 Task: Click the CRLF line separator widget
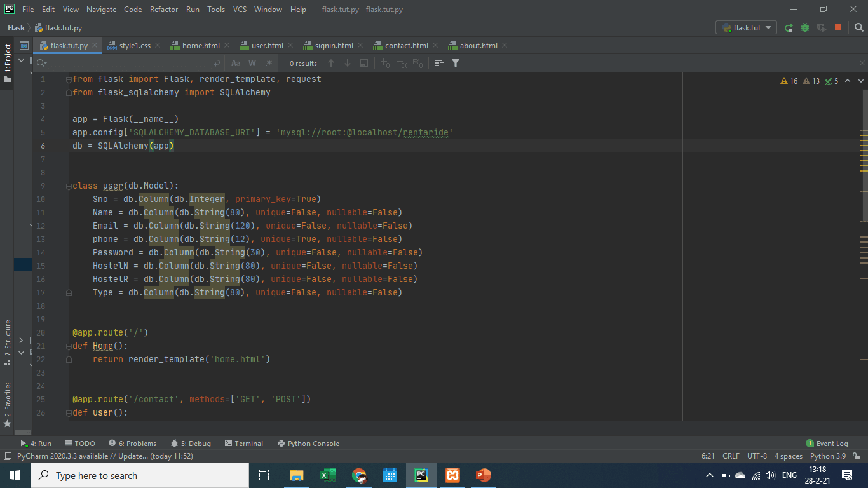[731, 456]
